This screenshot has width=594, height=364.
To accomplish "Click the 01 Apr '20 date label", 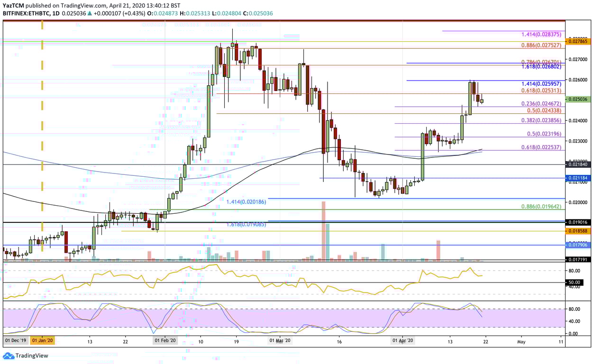I will (404, 340).
